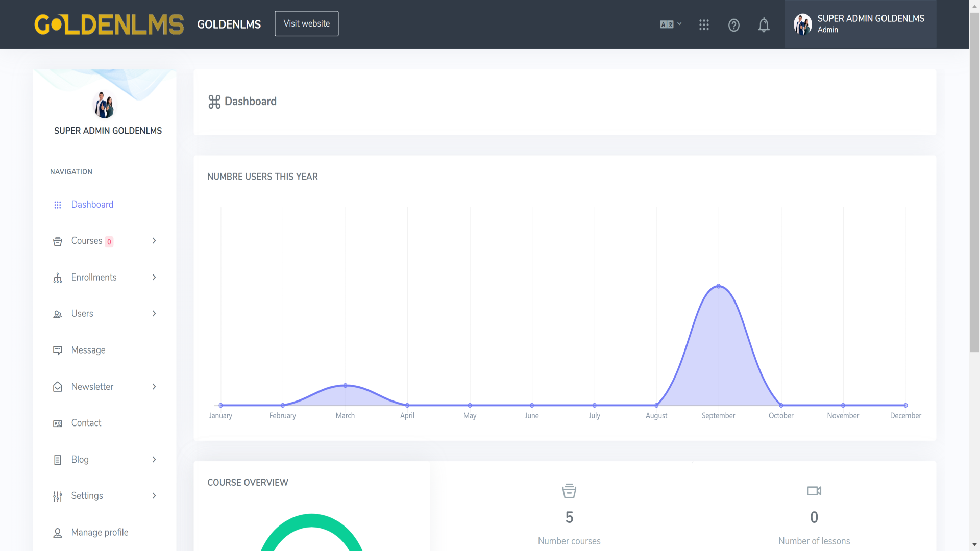Click the Manage profile person icon
The width and height of the screenshot is (980, 551).
pos(58,533)
